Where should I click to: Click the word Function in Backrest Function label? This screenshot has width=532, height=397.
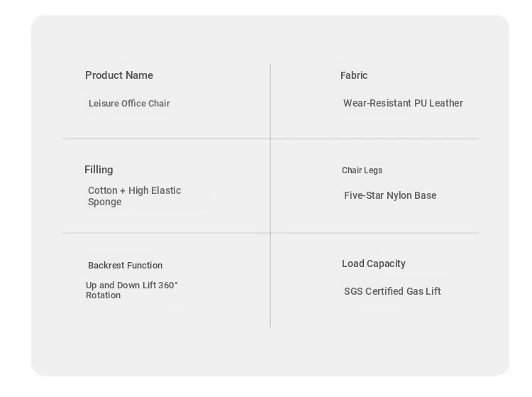click(x=145, y=265)
